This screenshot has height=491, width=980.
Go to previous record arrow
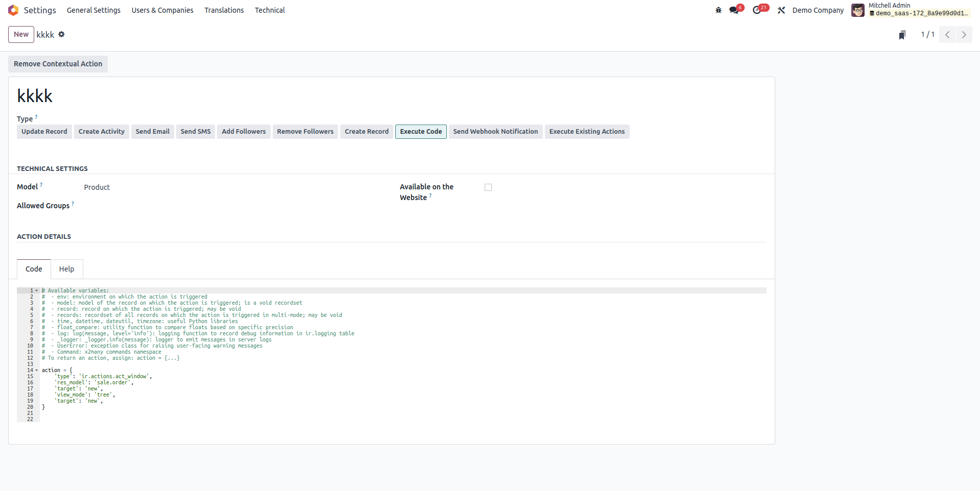click(x=947, y=35)
